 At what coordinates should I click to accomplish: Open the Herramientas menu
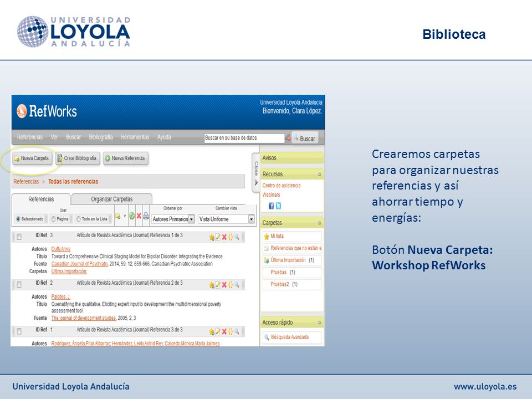coord(135,137)
